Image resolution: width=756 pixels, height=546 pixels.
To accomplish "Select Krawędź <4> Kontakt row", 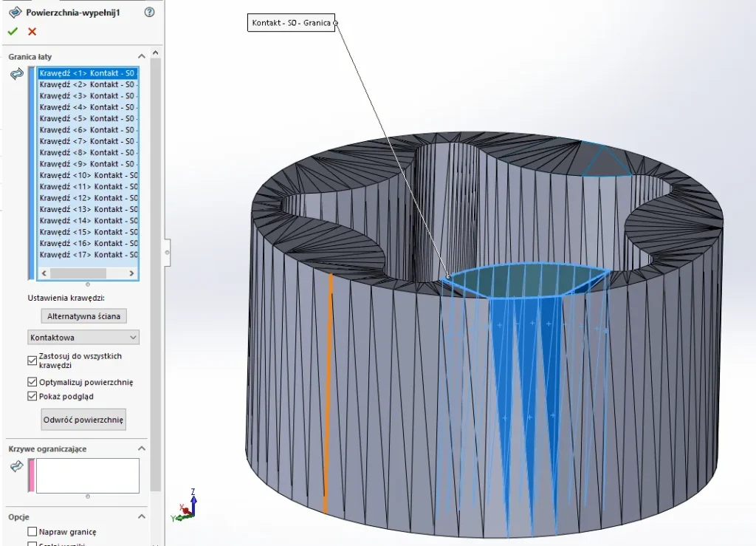I will coord(89,107).
